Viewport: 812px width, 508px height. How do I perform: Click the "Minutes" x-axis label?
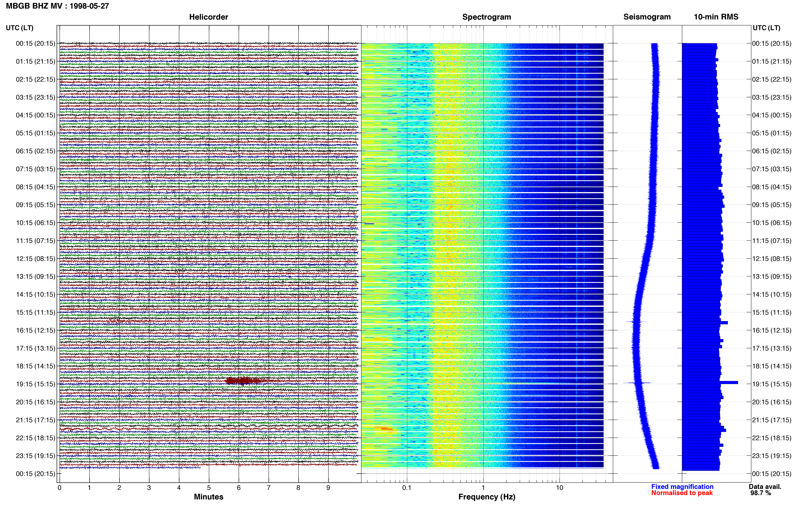point(209,497)
